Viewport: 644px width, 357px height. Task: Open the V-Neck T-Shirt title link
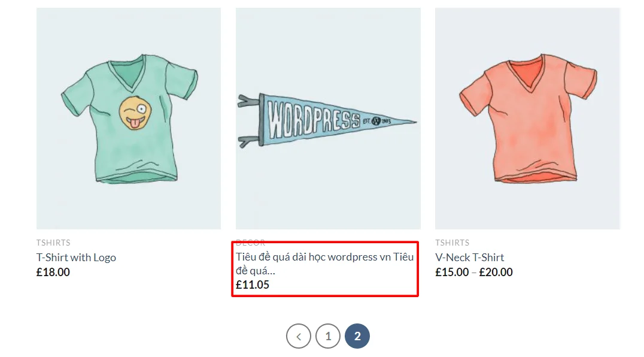click(x=469, y=258)
